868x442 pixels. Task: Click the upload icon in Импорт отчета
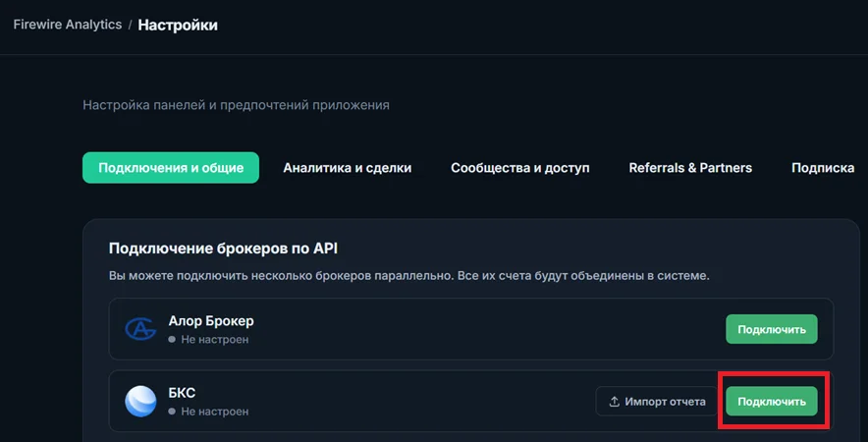pyautogui.click(x=614, y=402)
